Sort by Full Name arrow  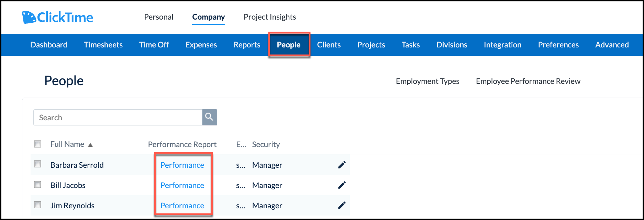click(90, 145)
